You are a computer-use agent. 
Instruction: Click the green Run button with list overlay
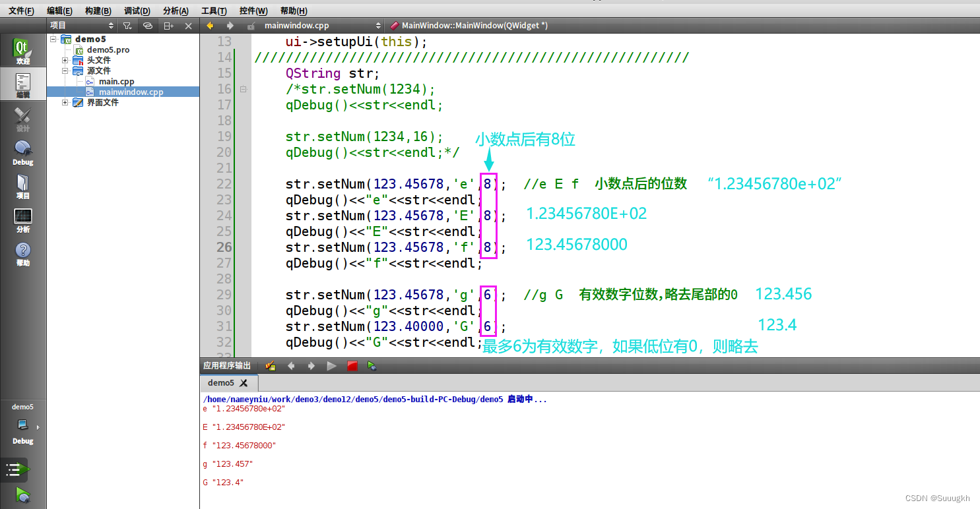click(x=18, y=469)
